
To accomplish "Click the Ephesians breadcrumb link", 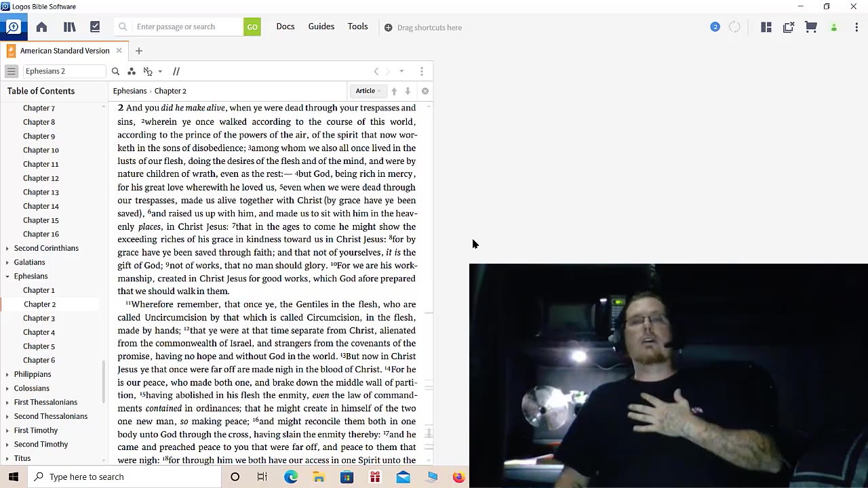I will [x=130, y=91].
